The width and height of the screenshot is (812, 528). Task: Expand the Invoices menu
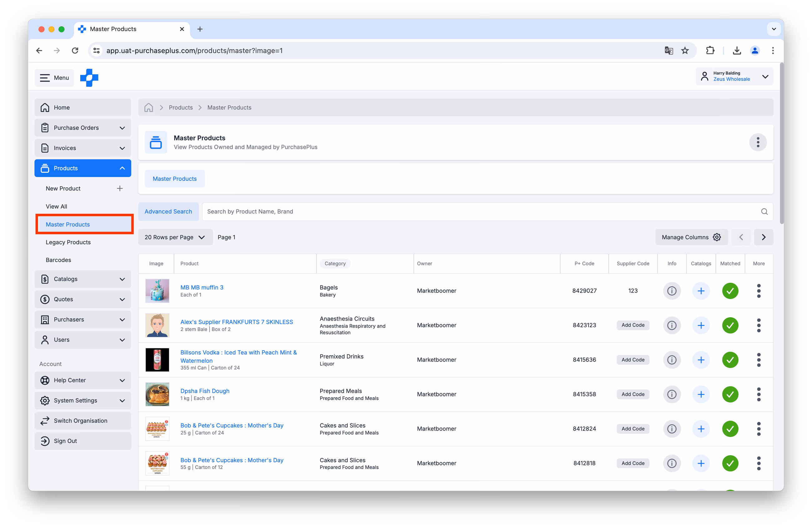pyautogui.click(x=82, y=148)
